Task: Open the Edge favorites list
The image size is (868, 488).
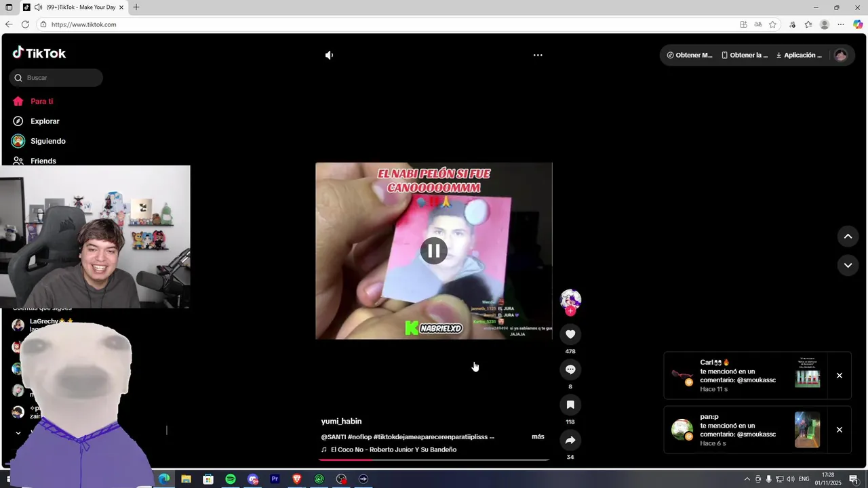Action: 808,24
